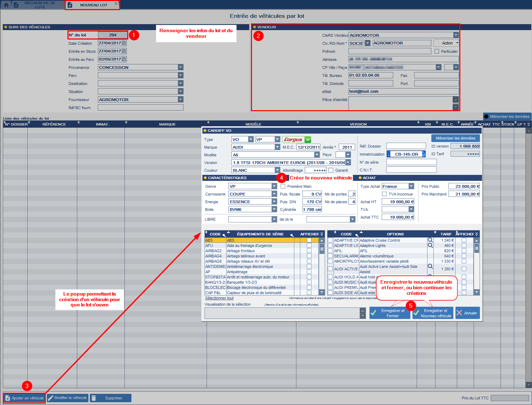The width and height of the screenshot is (532, 405).
Task: Toggle the Garanti checkbox
Action: tap(331, 170)
